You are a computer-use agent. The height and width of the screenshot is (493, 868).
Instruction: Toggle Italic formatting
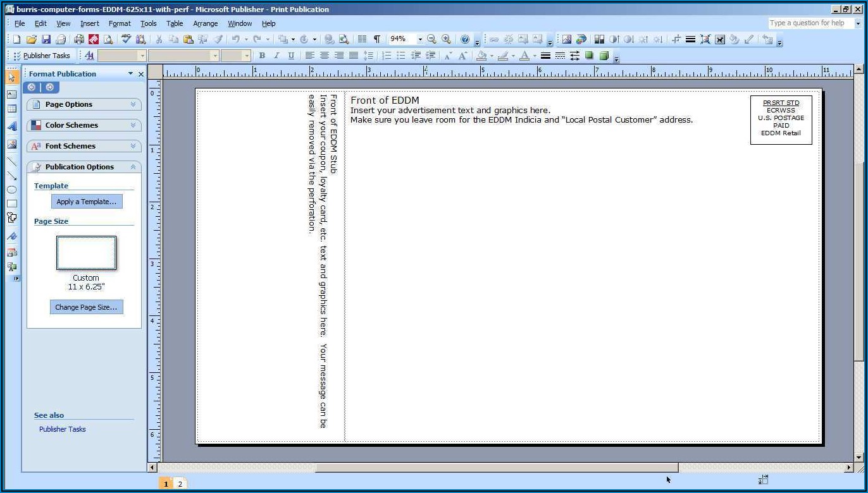pyautogui.click(x=276, y=56)
